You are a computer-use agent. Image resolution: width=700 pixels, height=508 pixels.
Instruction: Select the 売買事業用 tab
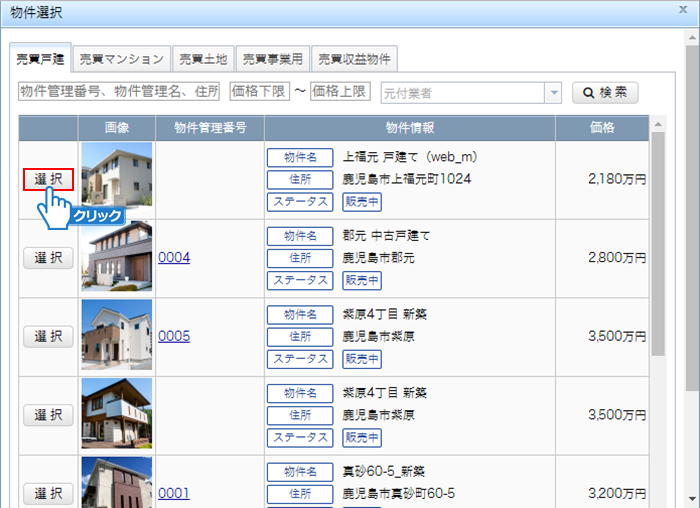click(272, 58)
